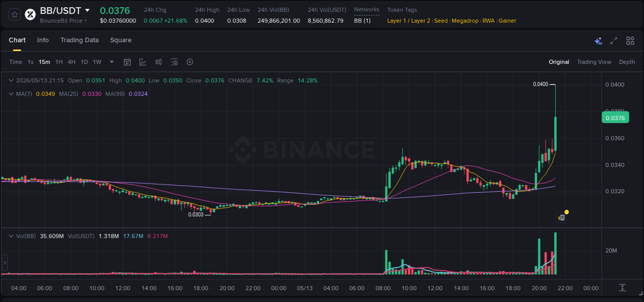Viewport: 644px width, 302px height.
Task: Add BB/USDT to favorites with star icon
Action: (x=15, y=14)
